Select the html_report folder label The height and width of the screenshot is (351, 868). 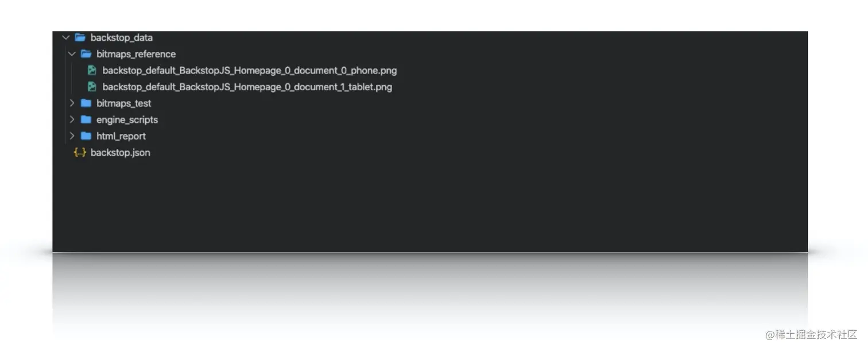pyautogui.click(x=121, y=136)
